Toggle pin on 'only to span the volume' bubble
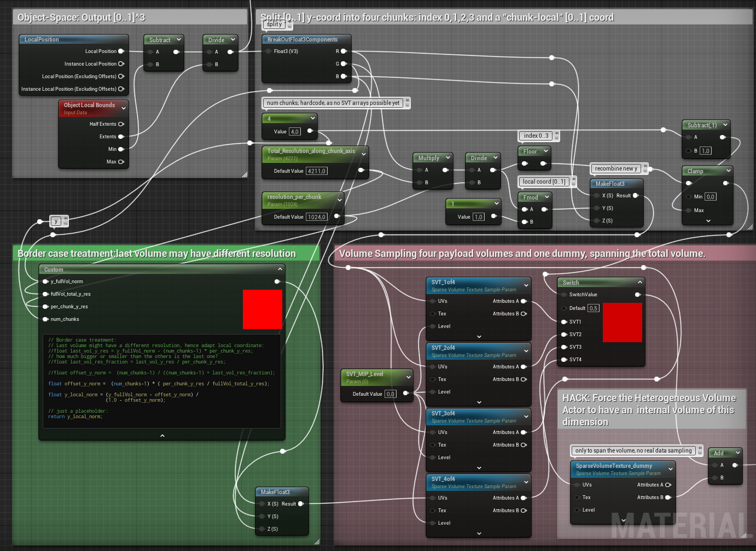This screenshot has width=756, height=551. (x=700, y=449)
